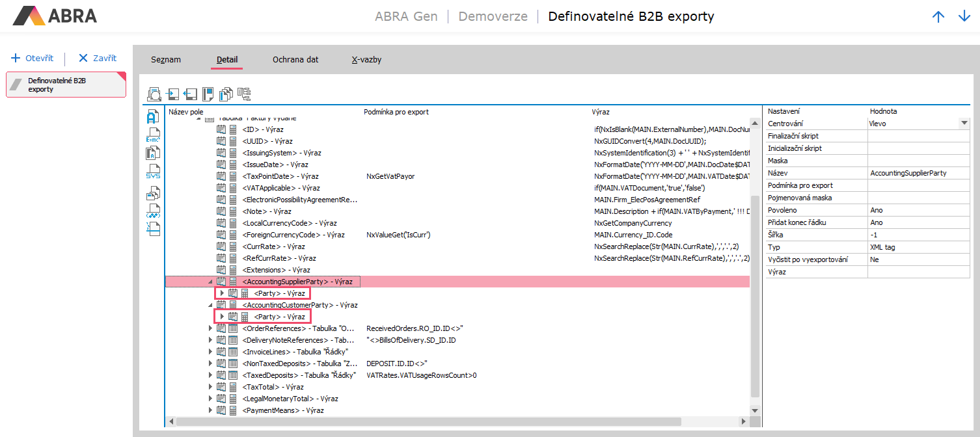Click the table icon on the <InvoiceLines> row
The width and height of the screenshot is (980, 437).
233,352
